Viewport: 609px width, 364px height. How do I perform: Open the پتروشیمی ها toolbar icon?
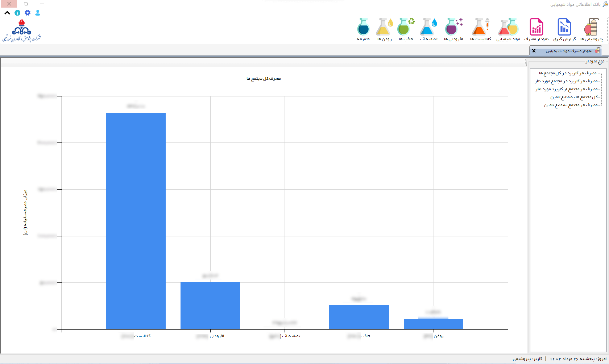pyautogui.click(x=592, y=30)
